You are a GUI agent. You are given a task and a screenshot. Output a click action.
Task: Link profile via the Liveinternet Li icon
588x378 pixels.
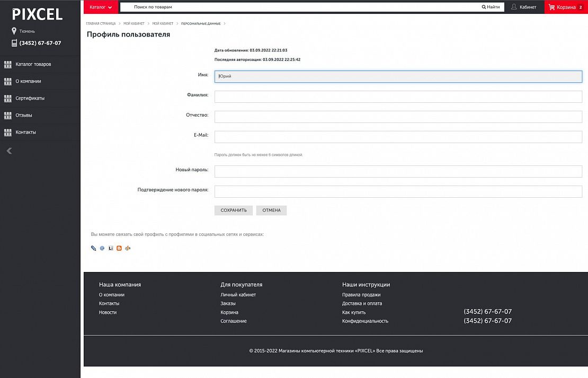[111, 248]
